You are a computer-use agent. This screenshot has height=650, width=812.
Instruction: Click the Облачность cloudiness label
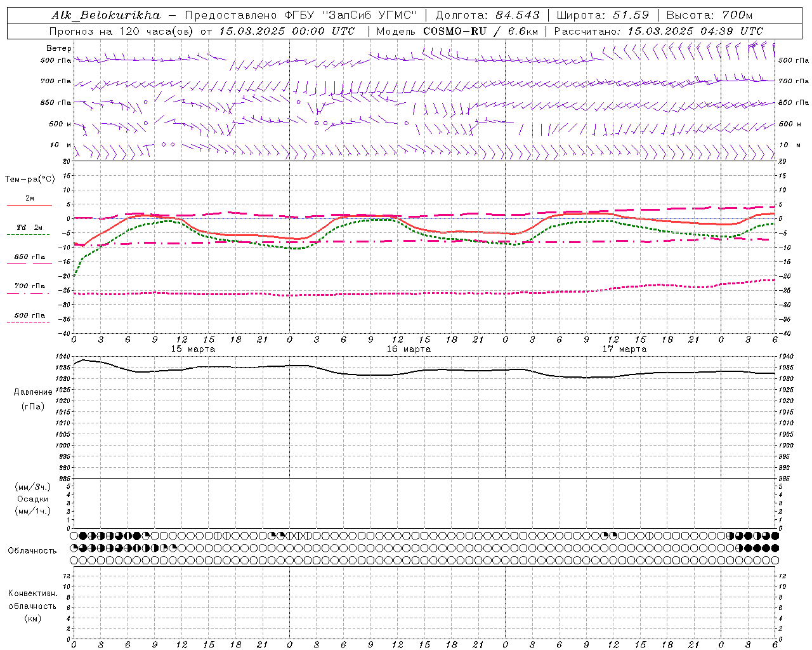32,551
